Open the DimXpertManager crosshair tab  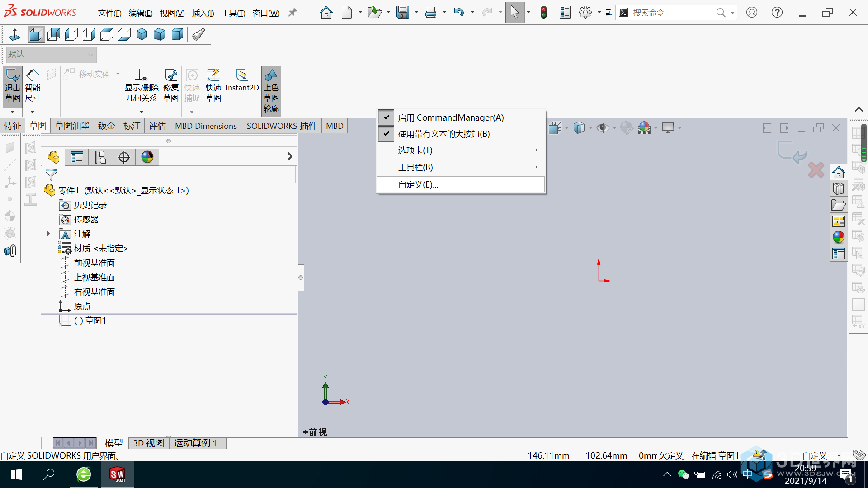point(124,157)
